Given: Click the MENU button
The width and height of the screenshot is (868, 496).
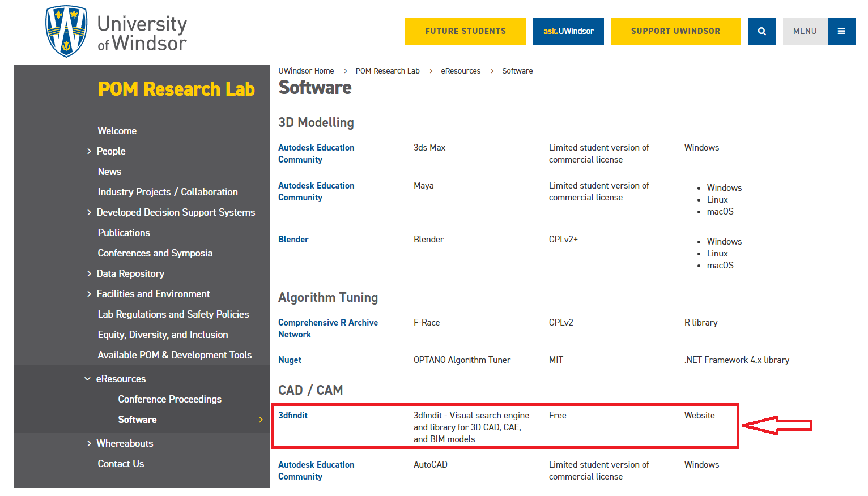Looking at the screenshot, I should coord(805,31).
